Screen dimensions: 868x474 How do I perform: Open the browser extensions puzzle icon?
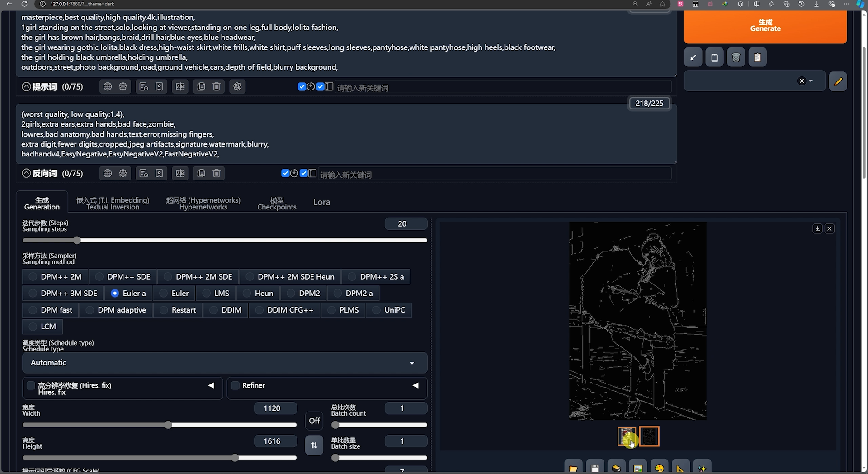(x=740, y=4)
